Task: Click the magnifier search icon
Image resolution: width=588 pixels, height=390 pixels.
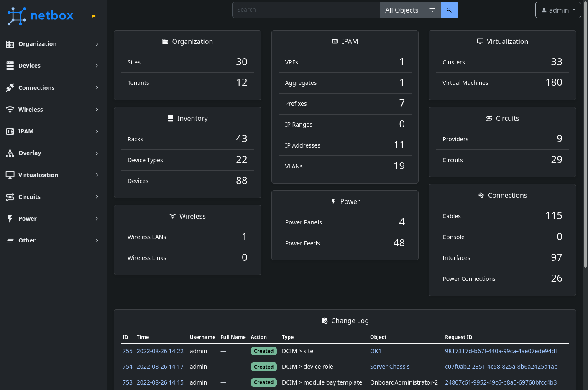Action: pos(449,10)
